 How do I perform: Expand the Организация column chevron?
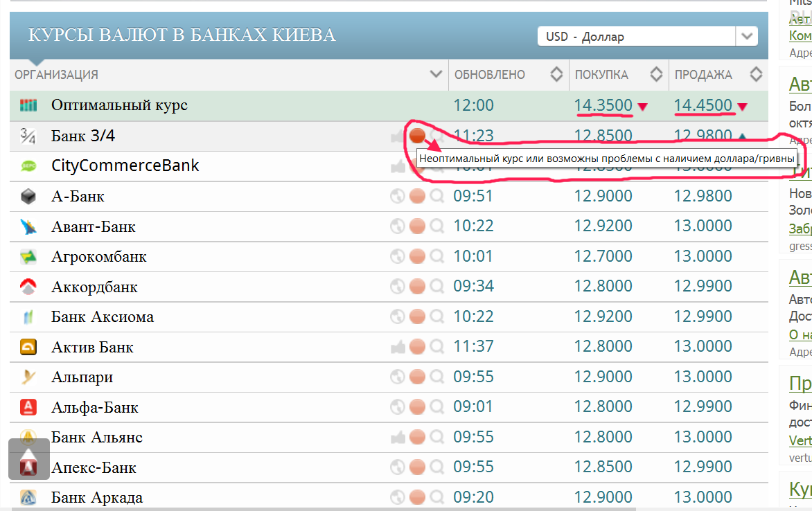coord(436,74)
